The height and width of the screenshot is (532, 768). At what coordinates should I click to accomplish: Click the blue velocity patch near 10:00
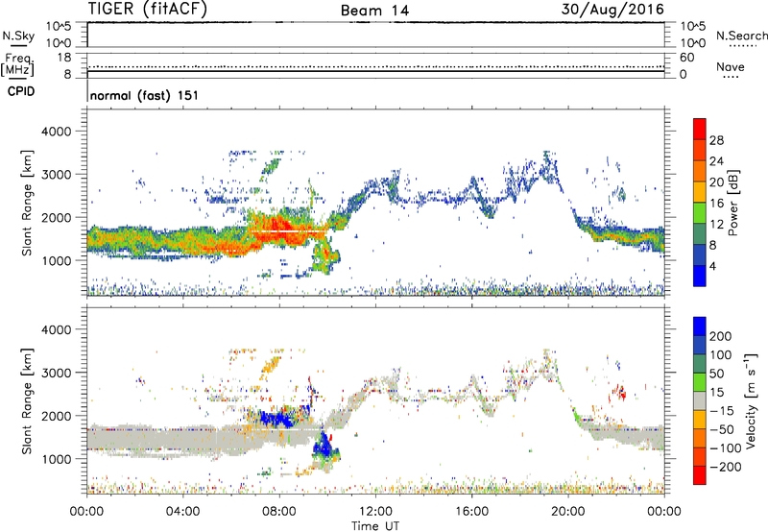click(323, 447)
